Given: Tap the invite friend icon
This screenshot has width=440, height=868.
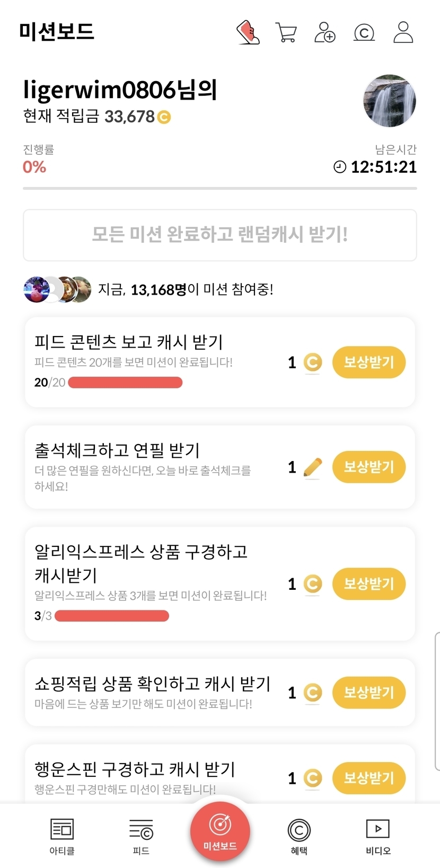Looking at the screenshot, I should click(x=324, y=32).
